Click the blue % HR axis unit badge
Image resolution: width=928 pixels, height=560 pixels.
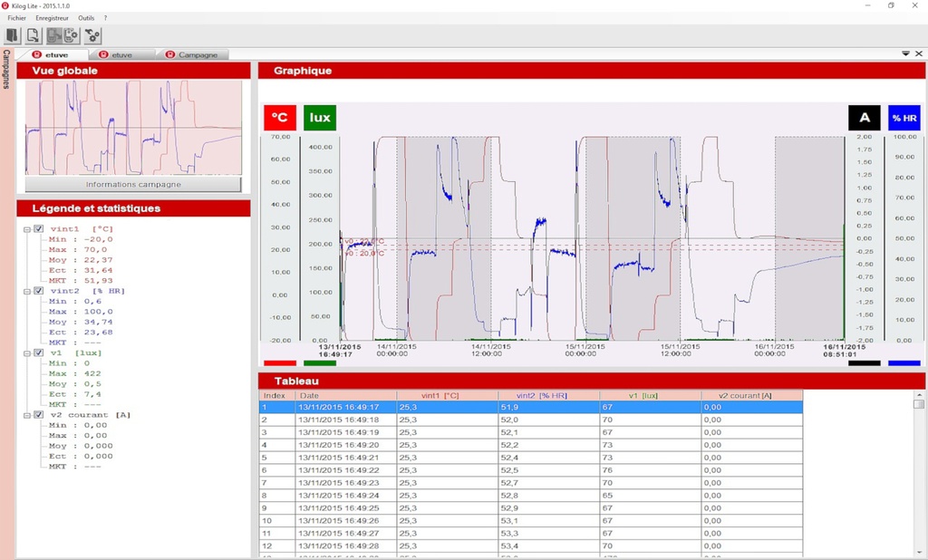(904, 117)
